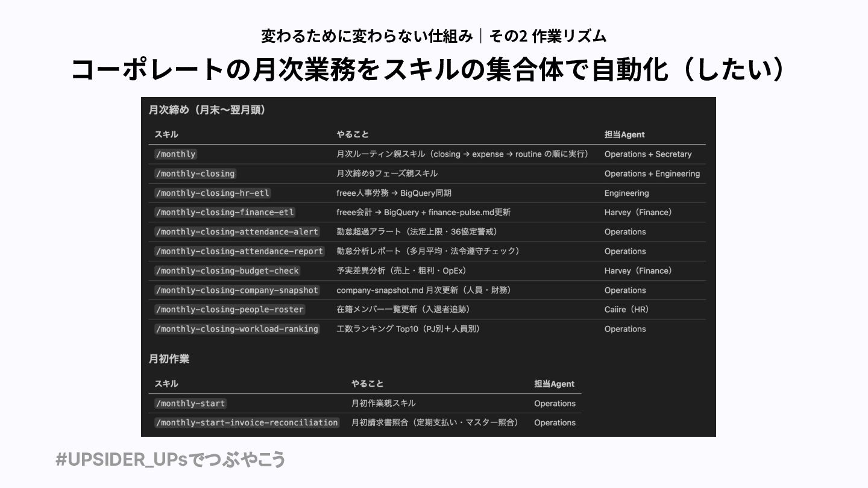Screen dimensions: 868x488
Task: Click the やること header in the 月次締め table
Action: pyautogui.click(x=353, y=134)
